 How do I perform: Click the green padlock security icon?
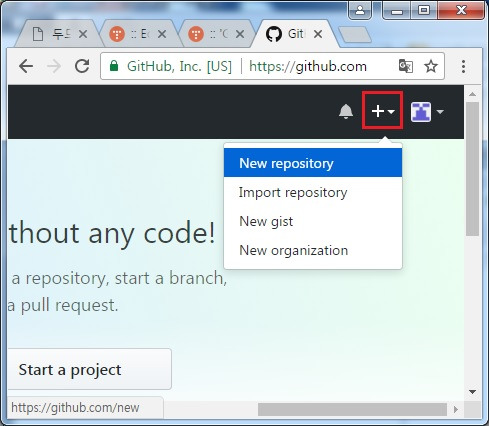pyautogui.click(x=114, y=66)
